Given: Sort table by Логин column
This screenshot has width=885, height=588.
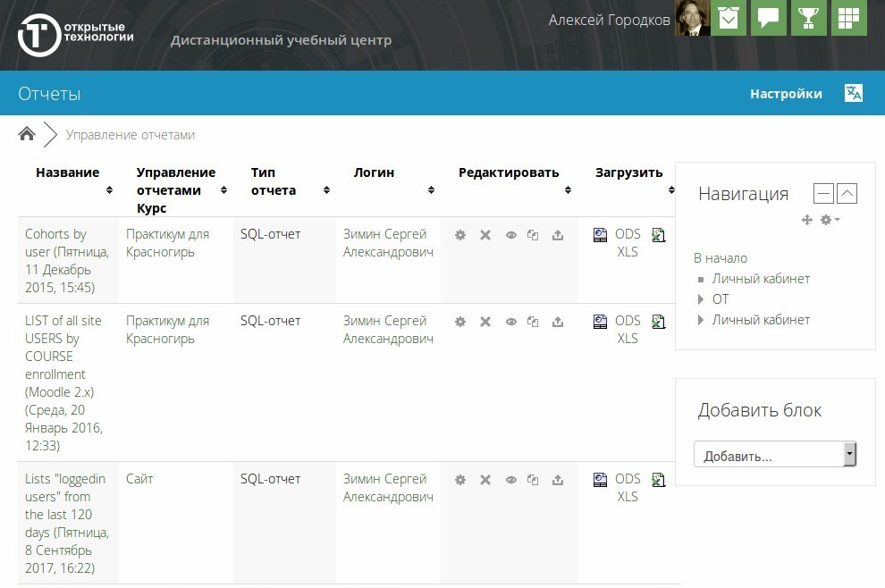Looking at the screenshot, I should click(431, 190).
